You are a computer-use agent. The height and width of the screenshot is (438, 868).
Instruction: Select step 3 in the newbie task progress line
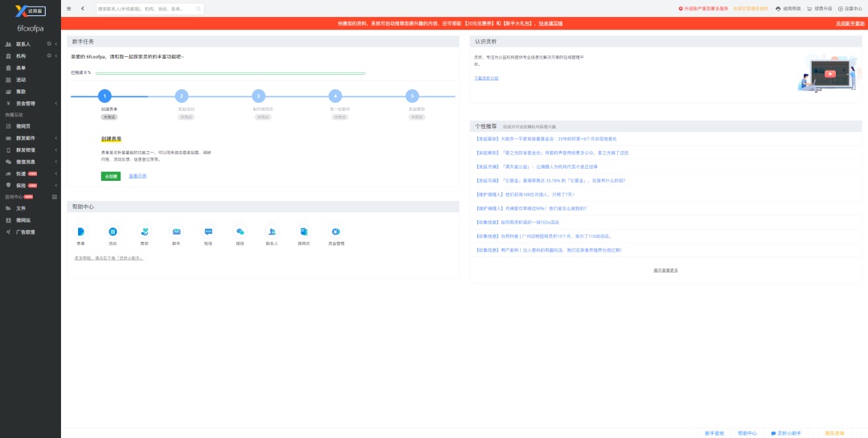click(258, 96)
